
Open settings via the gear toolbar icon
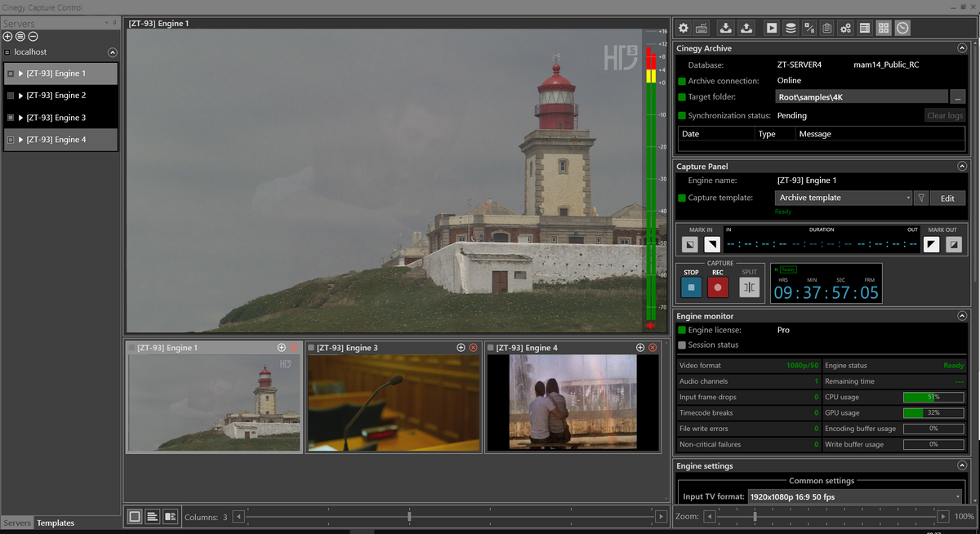click(x=683, y=27)
